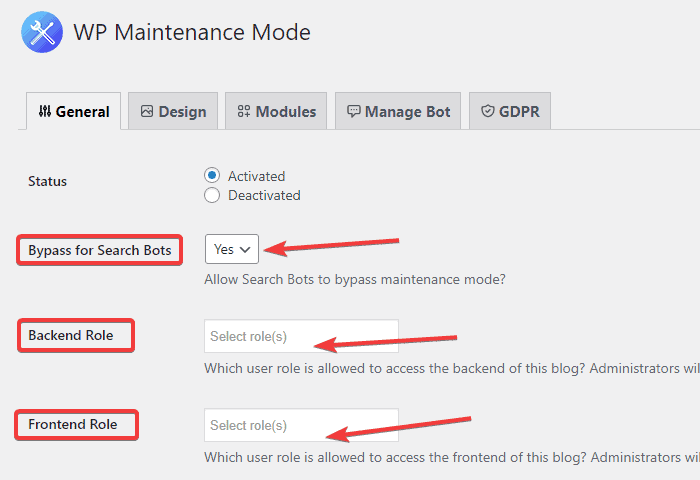Select the Deactivated status radio button
This screenshot has height=480, width=700.
point(212,195)
